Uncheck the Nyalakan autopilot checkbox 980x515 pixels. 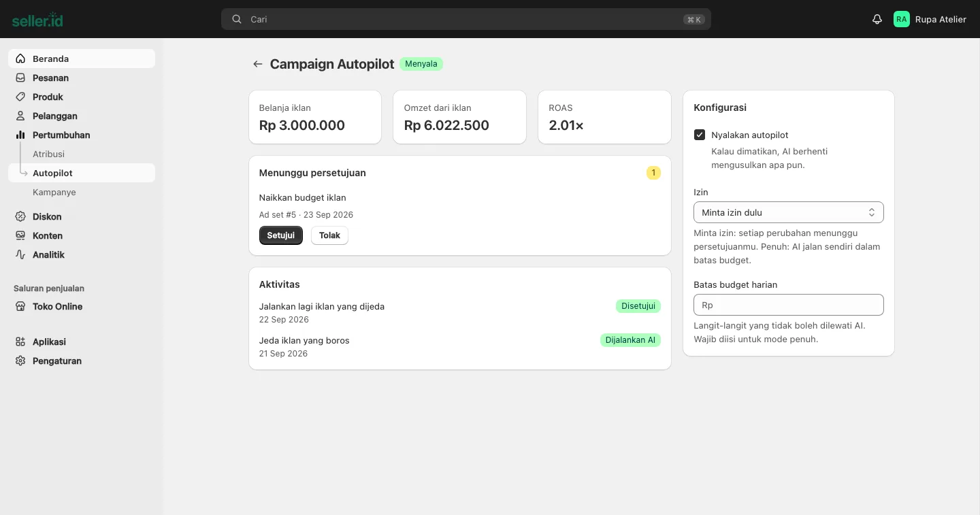pyautogui.click(x=700, y=135)
